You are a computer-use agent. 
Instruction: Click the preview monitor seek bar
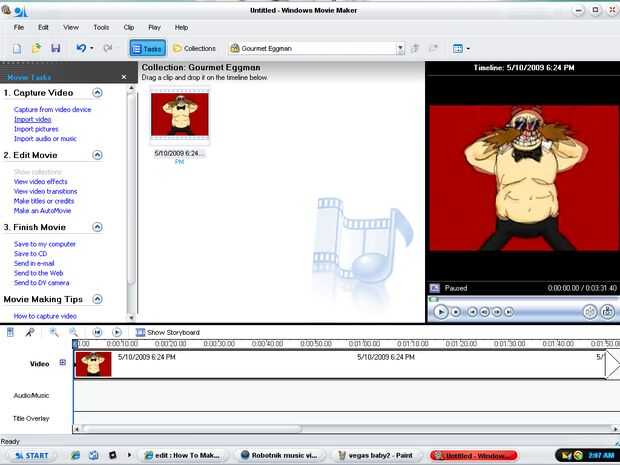click(523, 299)
